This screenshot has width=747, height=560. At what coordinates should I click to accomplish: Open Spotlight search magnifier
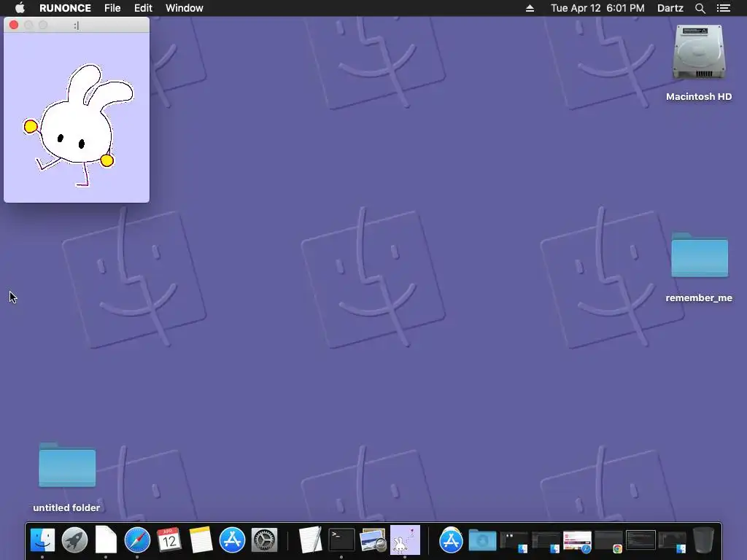700,8
